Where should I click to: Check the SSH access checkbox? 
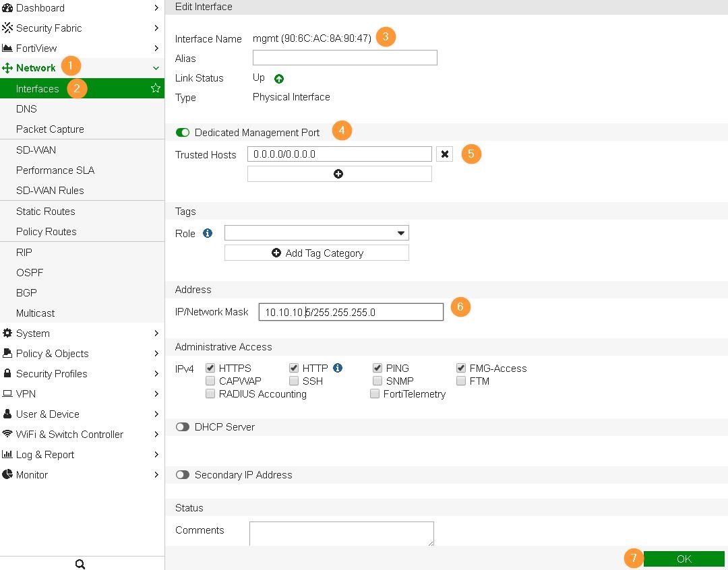[294, 381]
